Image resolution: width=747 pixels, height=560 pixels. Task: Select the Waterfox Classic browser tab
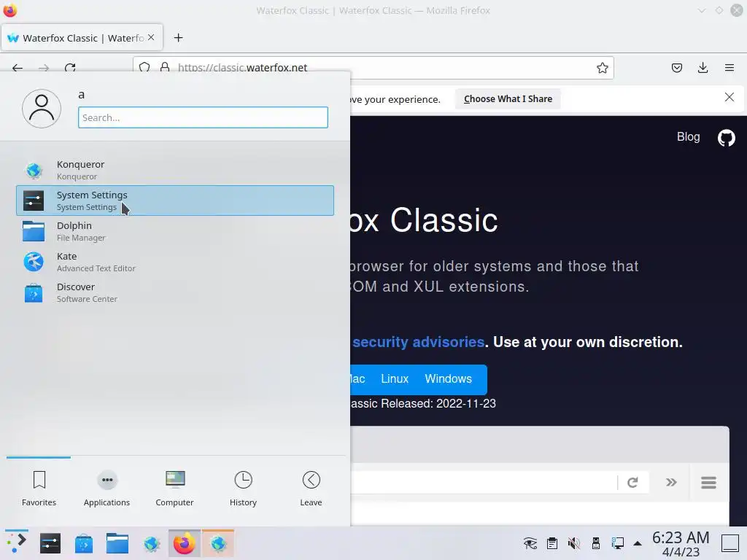coord(82,38)
